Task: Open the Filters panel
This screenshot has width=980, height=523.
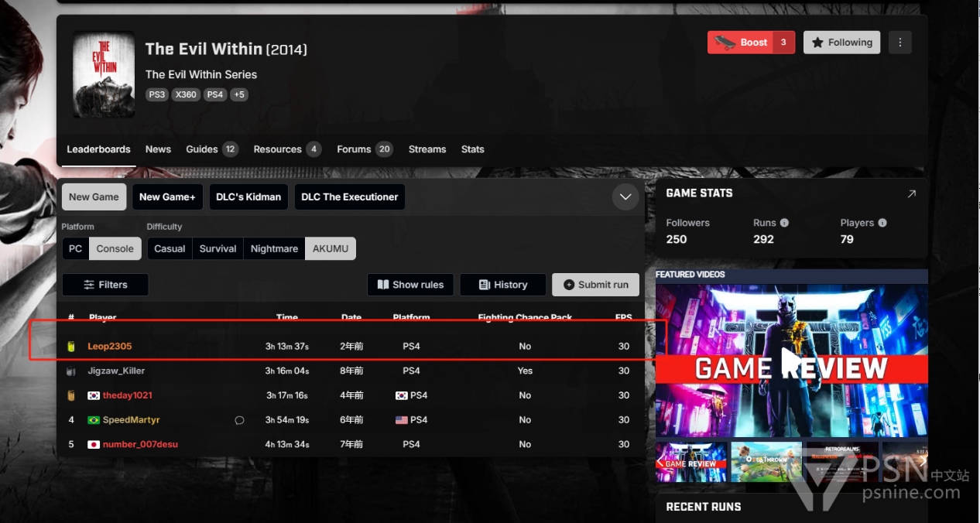Action: [x=105, y=285]
